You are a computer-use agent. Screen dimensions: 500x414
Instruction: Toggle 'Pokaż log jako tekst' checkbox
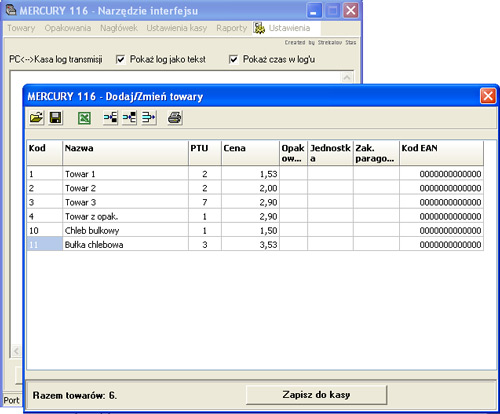(x=120, y=59)
